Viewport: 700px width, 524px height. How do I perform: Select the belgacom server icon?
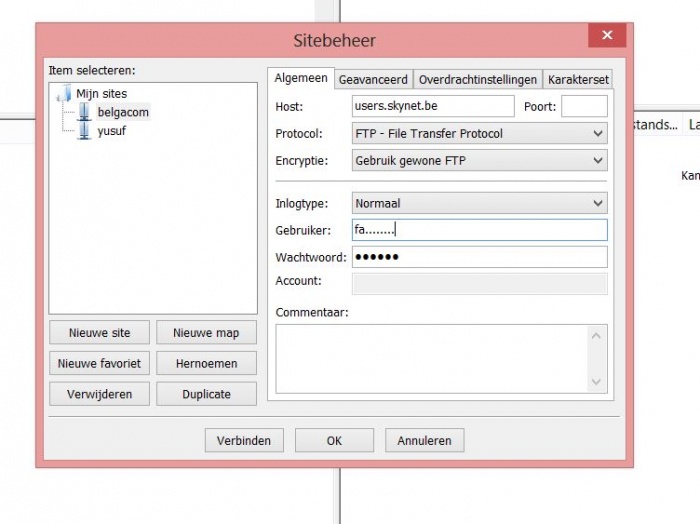pyautogui.click(x=84, y=112)
